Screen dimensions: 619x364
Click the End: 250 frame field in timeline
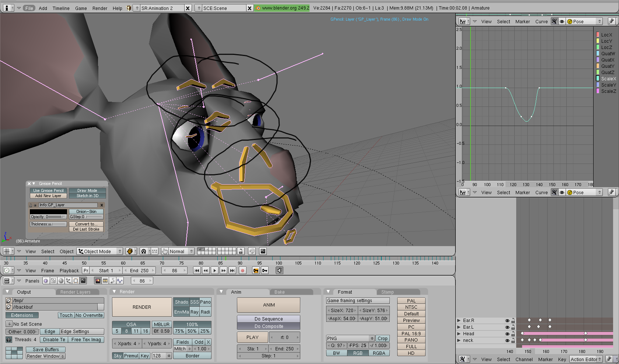pos(140,270)
